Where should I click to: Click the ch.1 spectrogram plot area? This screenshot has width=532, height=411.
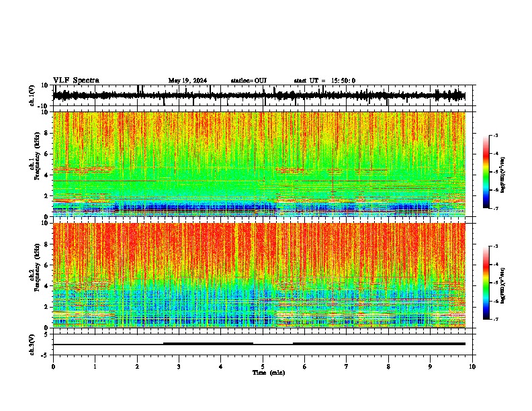click(259, 164)
